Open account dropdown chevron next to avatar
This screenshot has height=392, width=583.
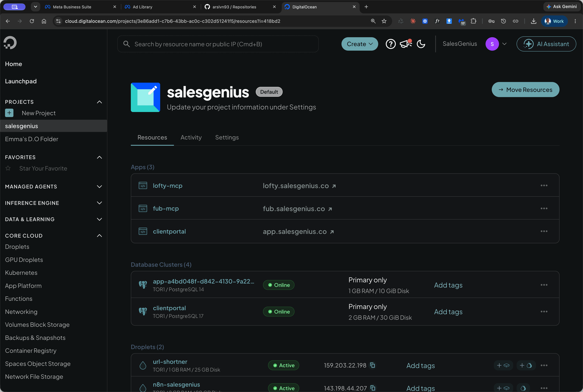click(x=505, y=44)
